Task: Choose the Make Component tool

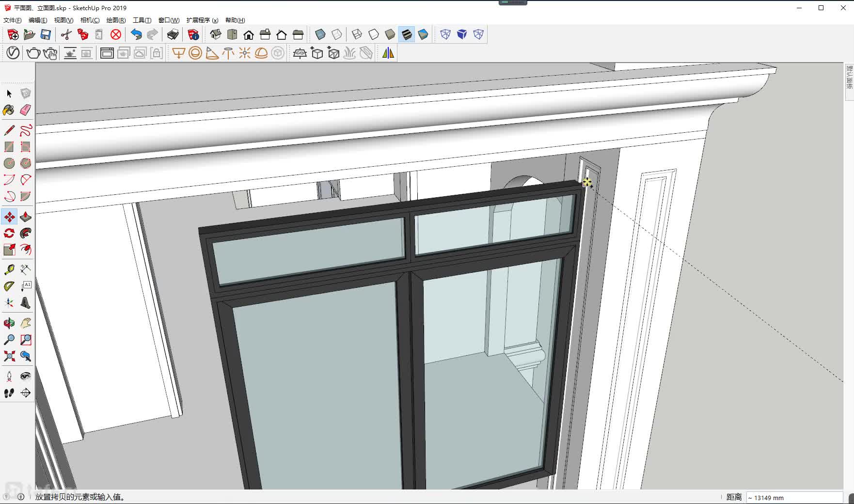Action: click(26, 94)
